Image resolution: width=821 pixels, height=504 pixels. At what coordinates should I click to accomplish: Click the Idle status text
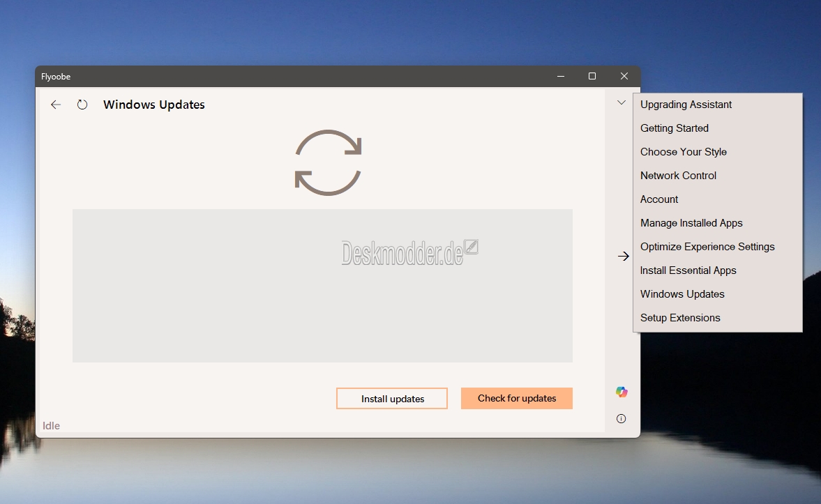(52, 425)
